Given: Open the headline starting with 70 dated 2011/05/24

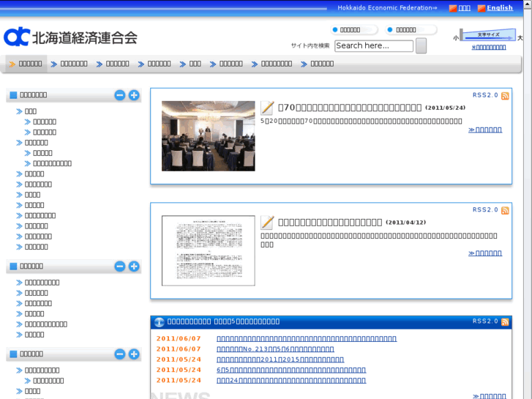Looking at the screenshot, I should pyautogui.click(x=350, y=108).
